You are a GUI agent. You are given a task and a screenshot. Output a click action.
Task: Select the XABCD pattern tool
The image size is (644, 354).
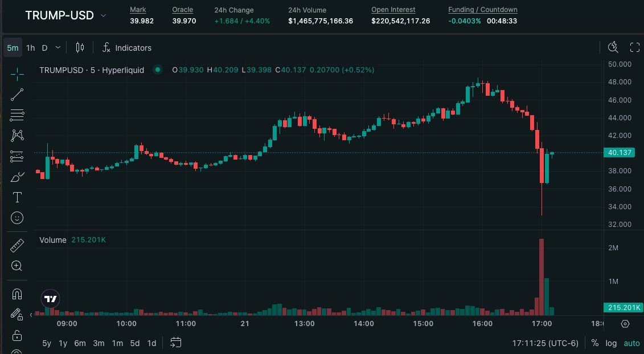pos(17,135)
